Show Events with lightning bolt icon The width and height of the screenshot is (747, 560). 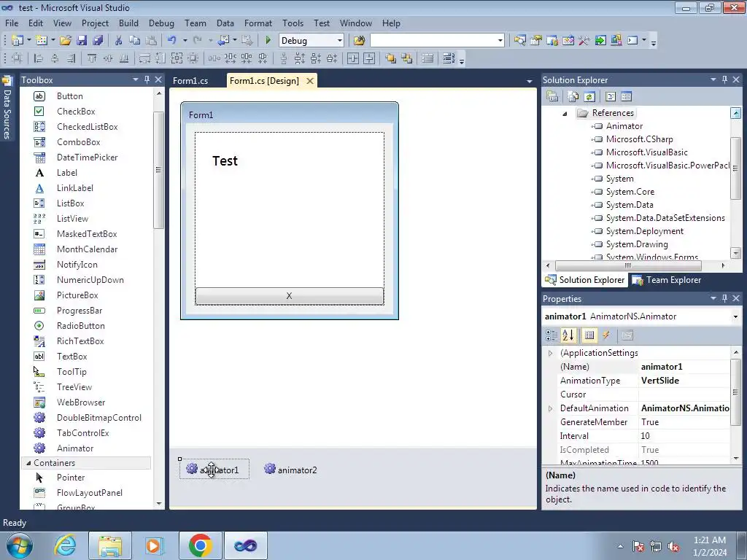tap(606, 335)
